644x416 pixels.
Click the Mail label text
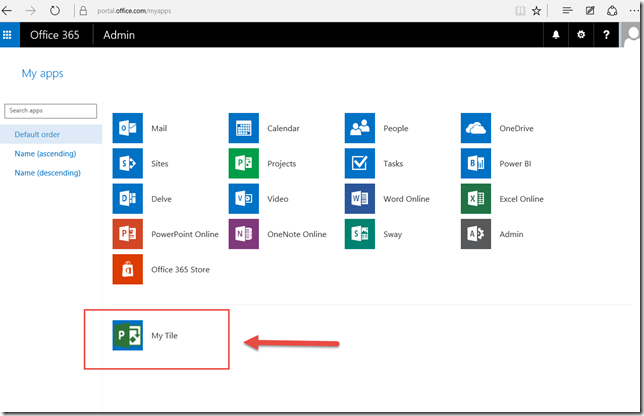[x=159, y=128]
